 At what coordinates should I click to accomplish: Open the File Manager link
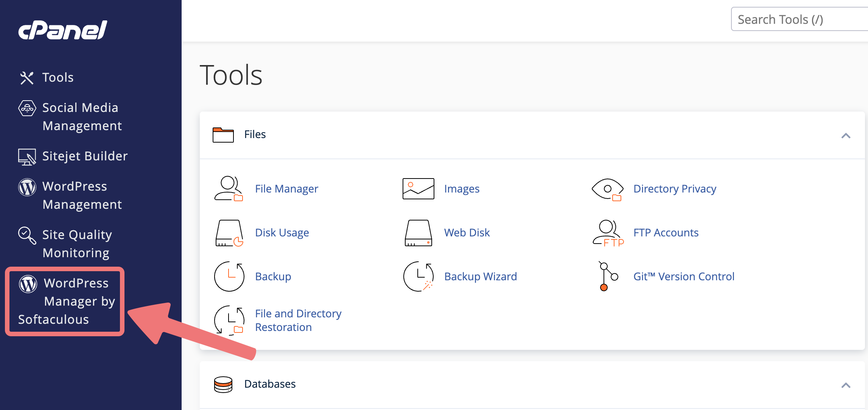[x=286, y=188]
